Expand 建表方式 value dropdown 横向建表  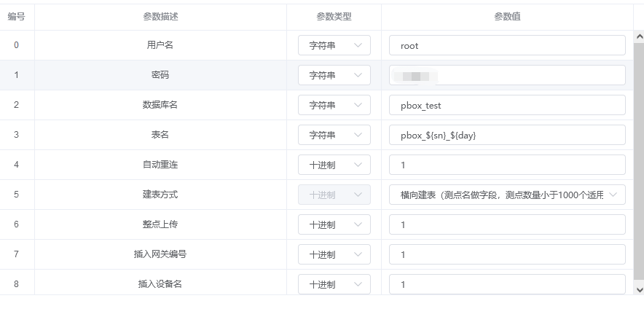point(507,195)
